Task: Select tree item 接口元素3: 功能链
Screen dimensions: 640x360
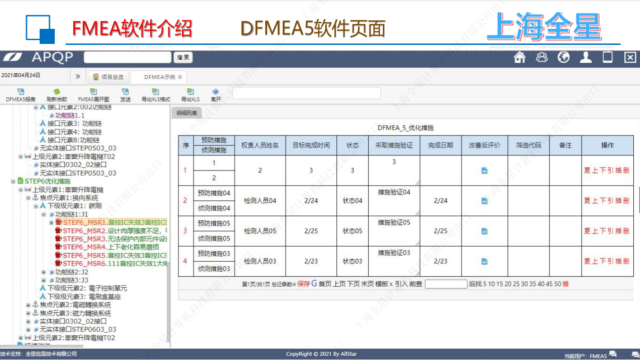Action: pyautogui.click(x=71, y=124)
